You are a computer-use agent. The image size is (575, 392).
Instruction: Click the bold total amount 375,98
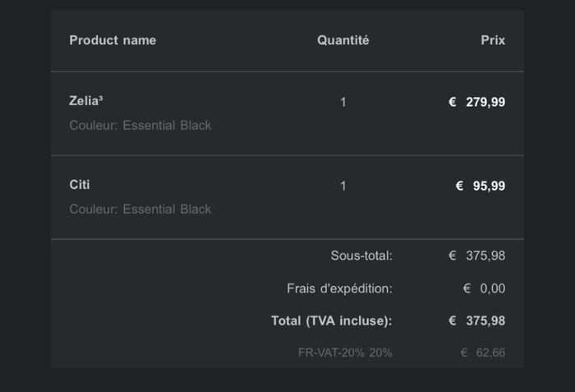click(485, 321)
